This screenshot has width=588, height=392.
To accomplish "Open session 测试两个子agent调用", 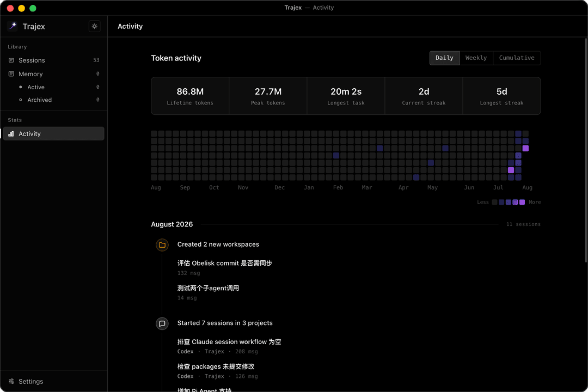I will pos(208,288).
